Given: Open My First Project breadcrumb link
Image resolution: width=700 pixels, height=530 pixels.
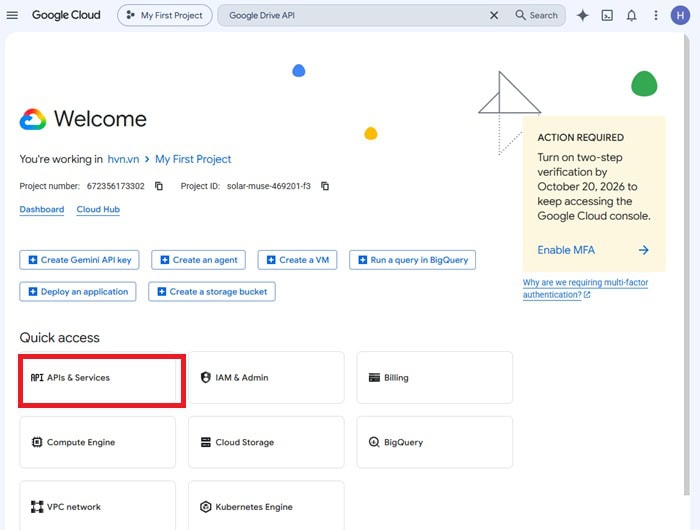Looking at the screenshot, I should pyautogui.click(x=193, y=159).
